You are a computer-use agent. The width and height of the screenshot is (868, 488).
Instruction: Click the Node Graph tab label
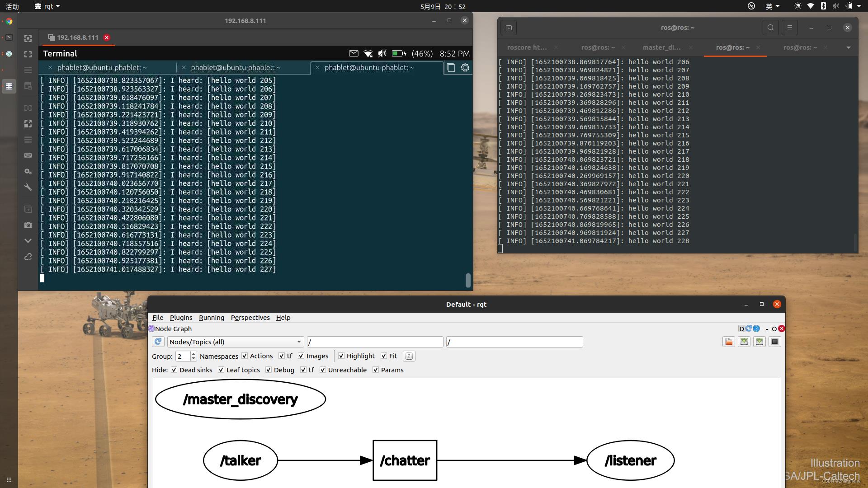coord(175,328)
